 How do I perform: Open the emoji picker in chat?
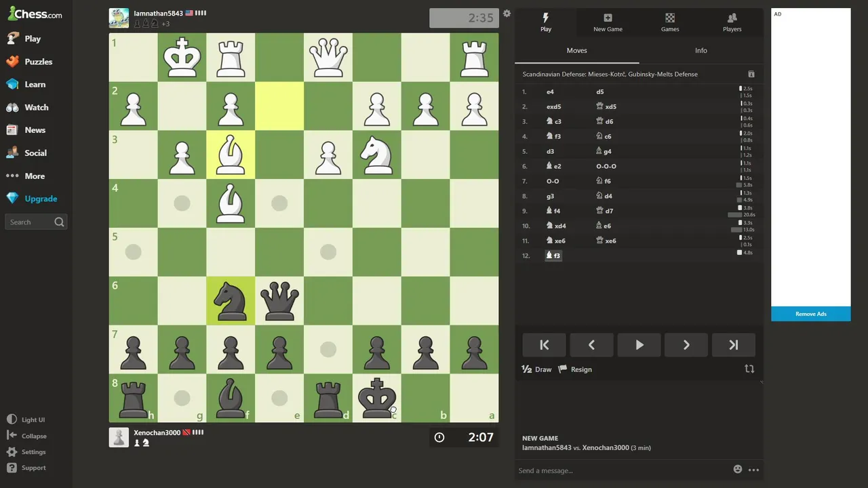click(738, 469)
